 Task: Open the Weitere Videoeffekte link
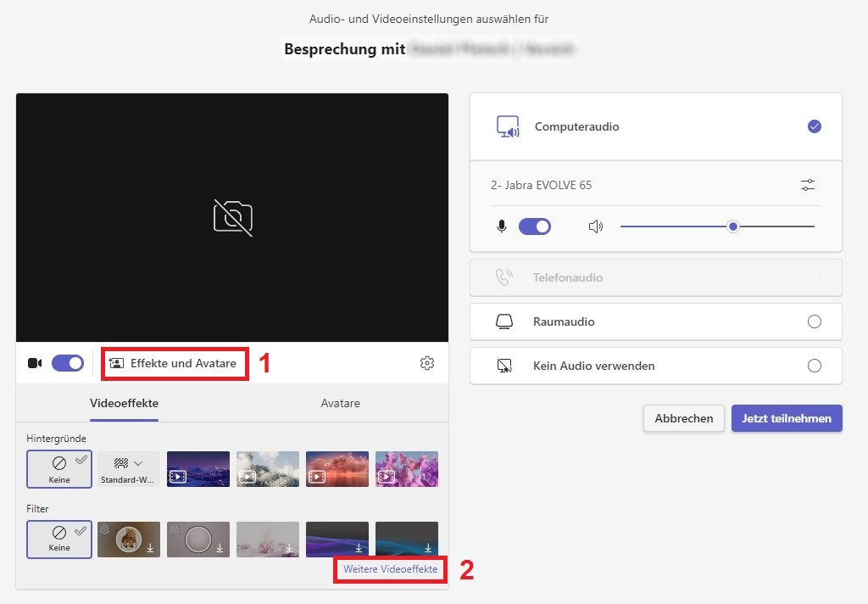(x=390, y=569)
